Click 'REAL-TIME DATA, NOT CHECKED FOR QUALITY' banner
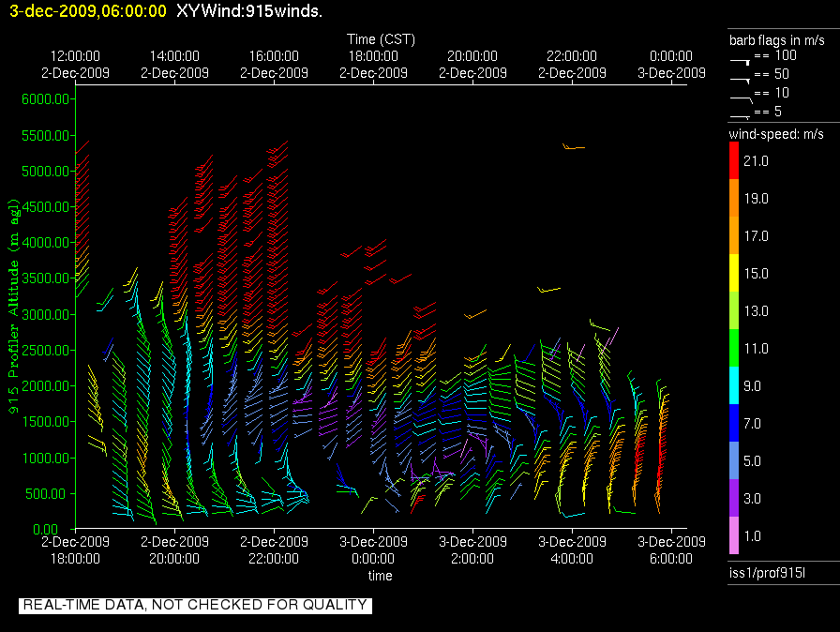Viewport: 840px width, 632px height. (x=195, y=605)
